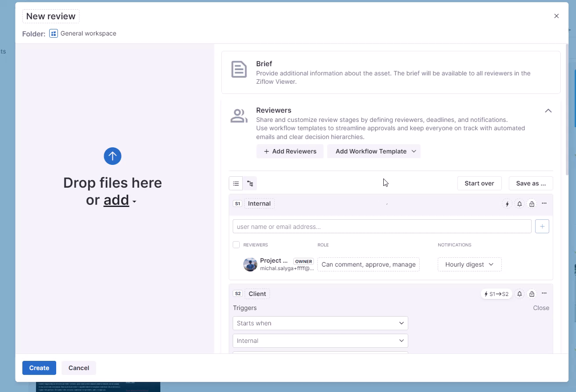Open the role dropdown Can comment, approve, manage
The image size is (576, 392).
tap(368, 264)
